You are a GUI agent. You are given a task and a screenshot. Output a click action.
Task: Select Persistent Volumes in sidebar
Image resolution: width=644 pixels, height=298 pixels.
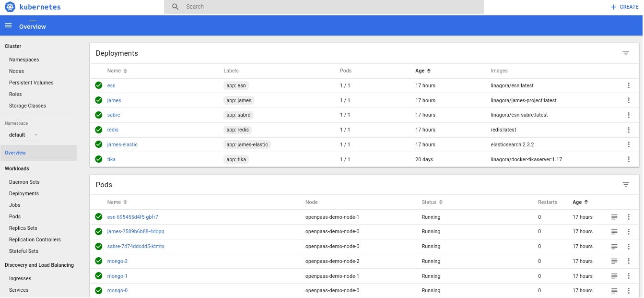point(31,83)
